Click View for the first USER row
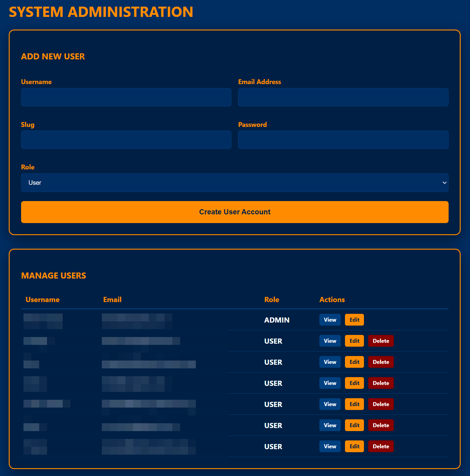 (x=330, y=341)
